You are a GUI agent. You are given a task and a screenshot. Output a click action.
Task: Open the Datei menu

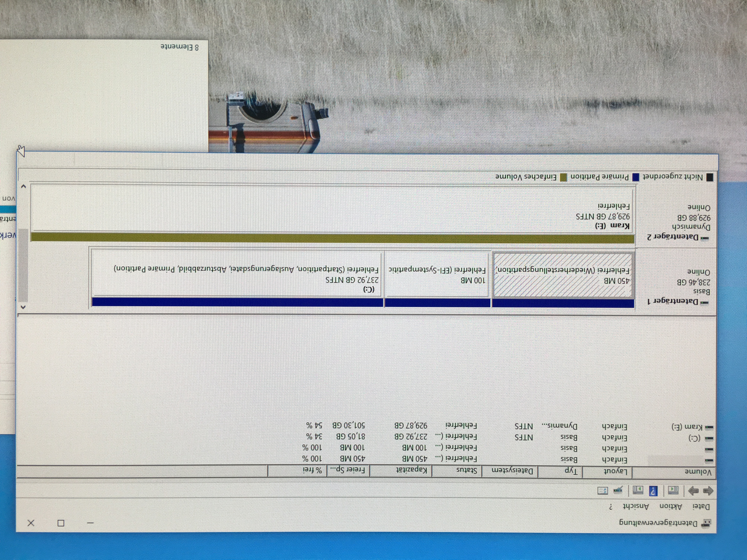click(x=701, y=507)
